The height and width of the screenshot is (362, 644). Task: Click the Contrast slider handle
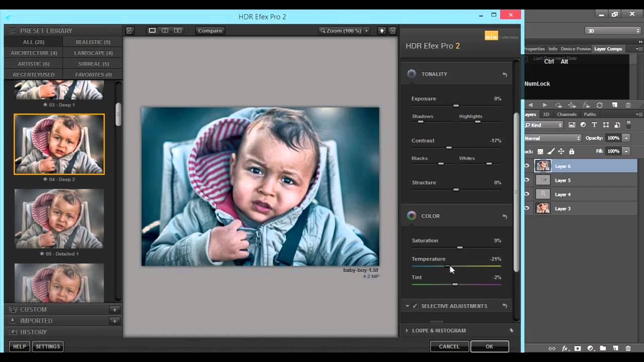click(449, 147)
